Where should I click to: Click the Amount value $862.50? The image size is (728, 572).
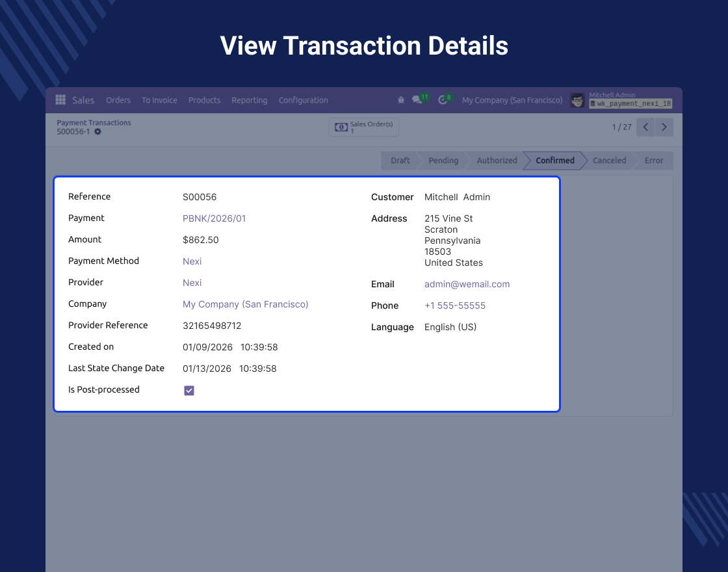point(201,240)
